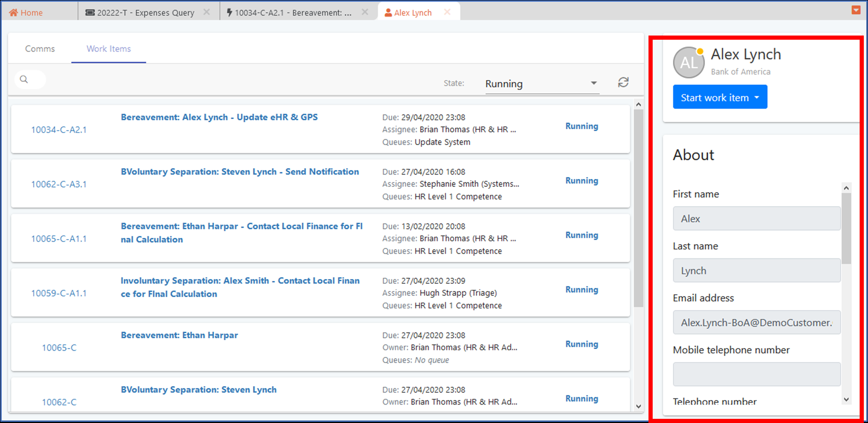Refresh the work items list
This screenshot has width=868, height=423.
tap(623, 82)
